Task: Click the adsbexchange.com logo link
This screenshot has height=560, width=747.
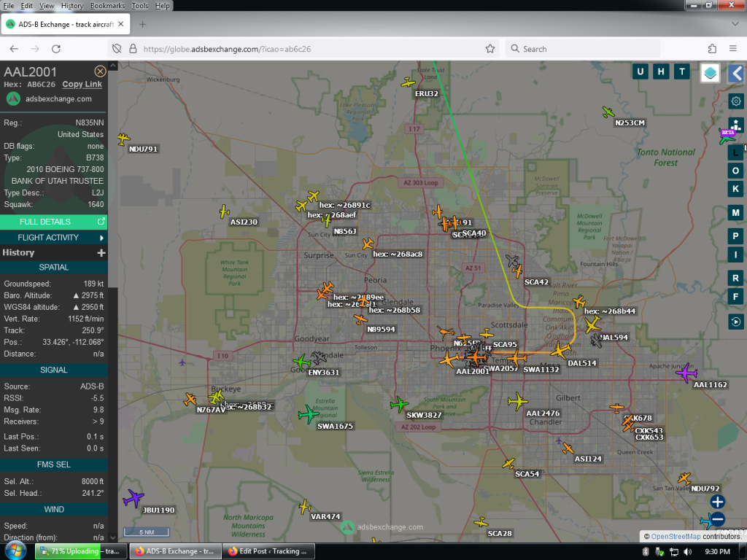Action: [49, 98]
